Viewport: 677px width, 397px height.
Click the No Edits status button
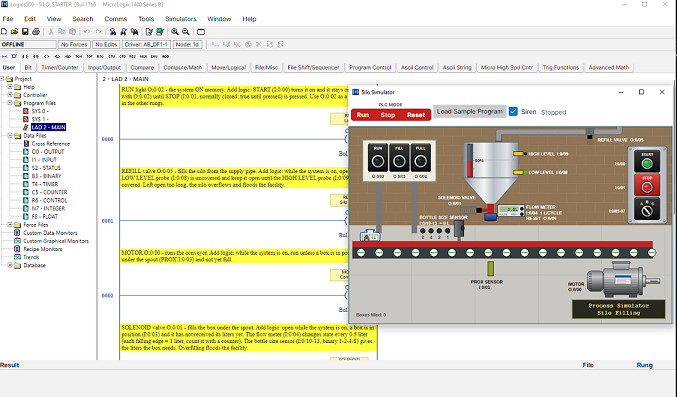[106, 44]
